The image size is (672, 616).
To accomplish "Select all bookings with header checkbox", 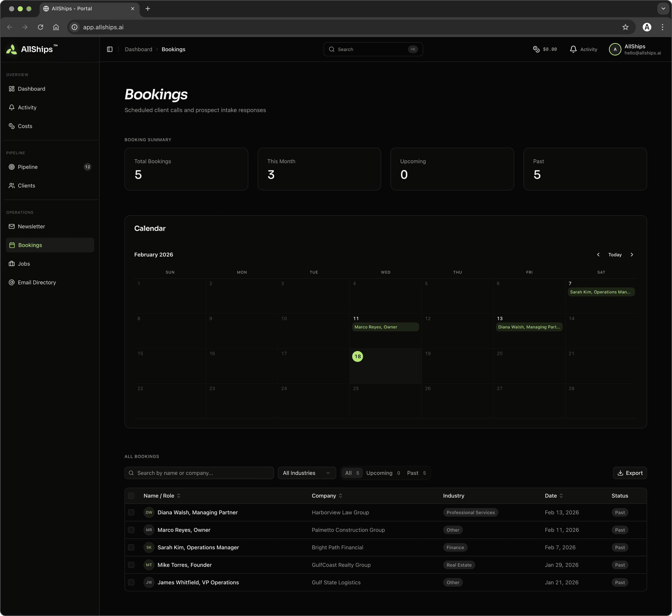I will pyautogui.click(x=131, y=496).
